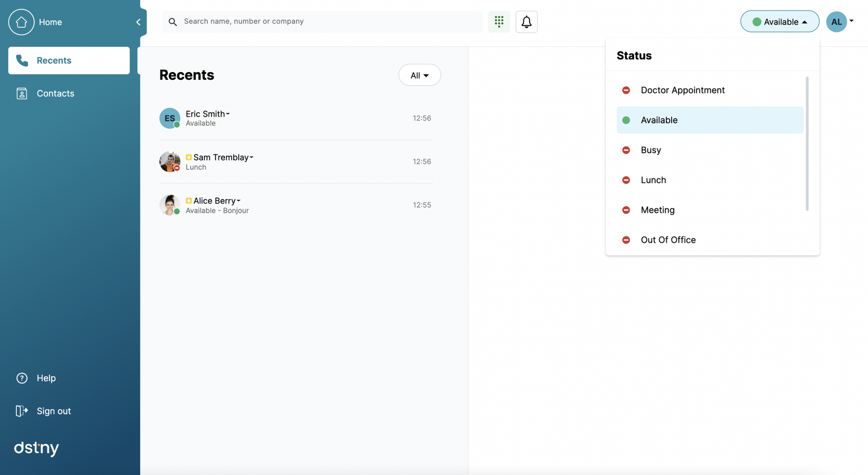Click the red icon beside Lunch
The image size is (868, 475).
[x=626, y=180]
